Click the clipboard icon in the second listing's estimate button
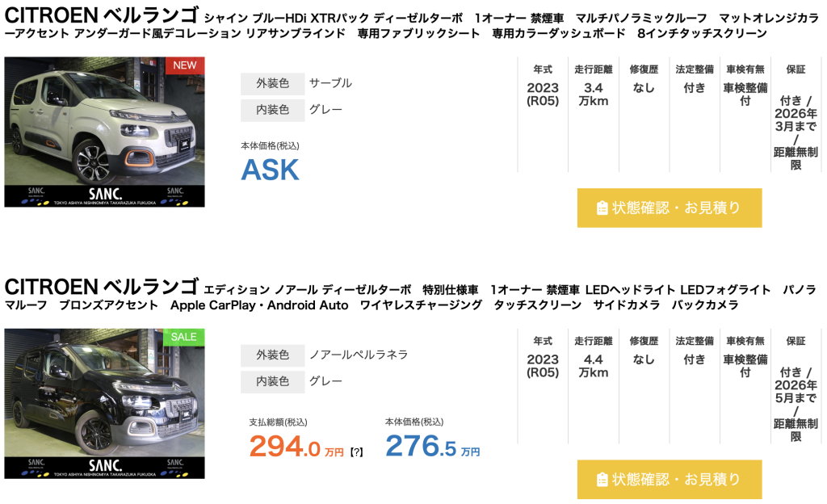Viewport: 827px width, 504px height. click(x=602, y=480)
